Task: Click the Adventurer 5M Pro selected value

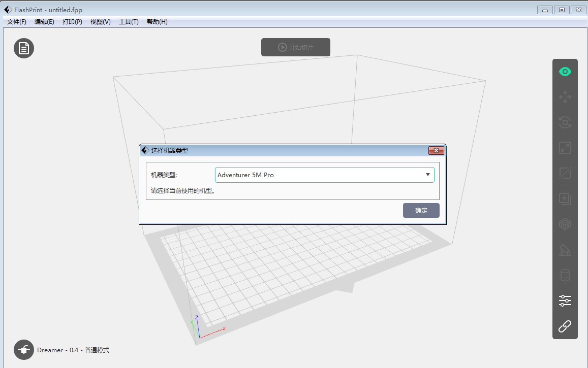Action: 245,175
